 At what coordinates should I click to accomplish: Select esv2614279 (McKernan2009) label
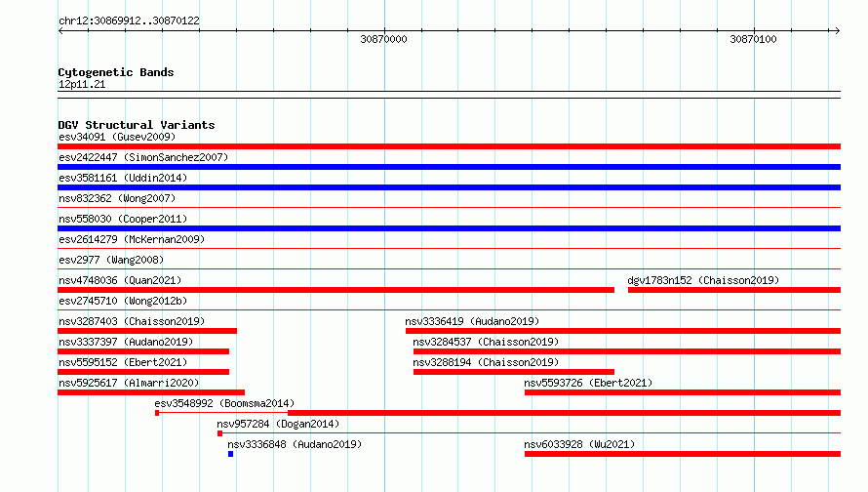click(132, 239)
